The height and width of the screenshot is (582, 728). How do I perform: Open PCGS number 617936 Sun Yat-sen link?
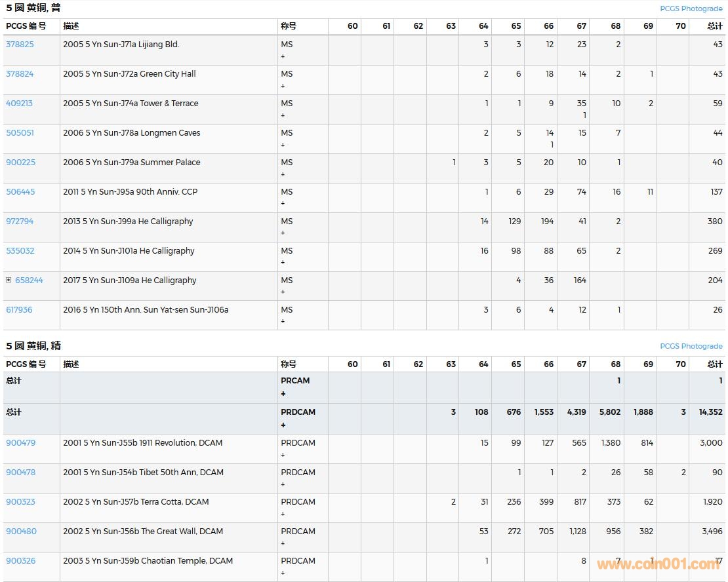click(19, 310)
